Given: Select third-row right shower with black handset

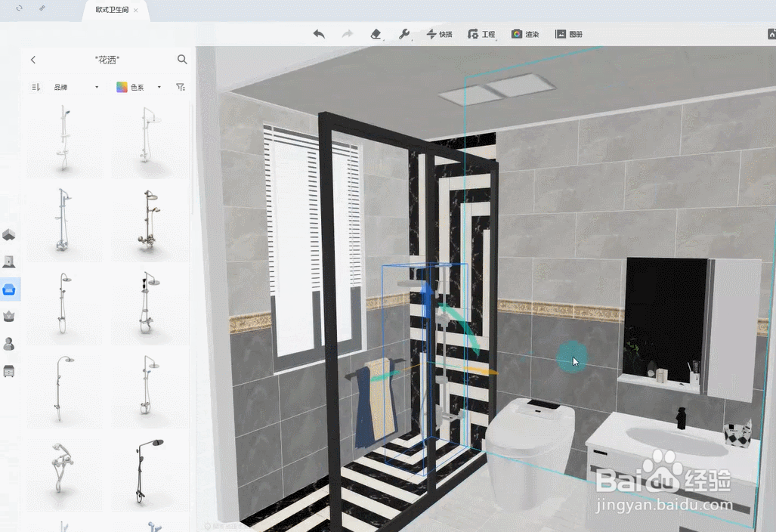Looking at the screenshot, I should (150, 306).
